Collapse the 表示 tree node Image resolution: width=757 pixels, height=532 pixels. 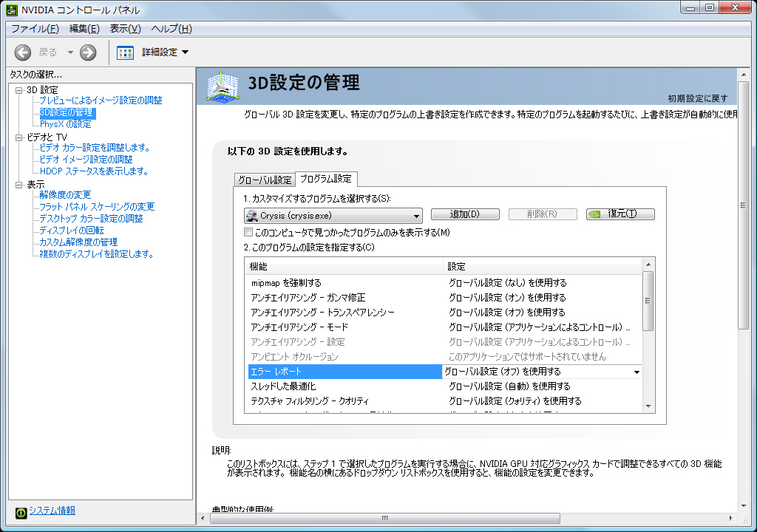coord(18,185)
